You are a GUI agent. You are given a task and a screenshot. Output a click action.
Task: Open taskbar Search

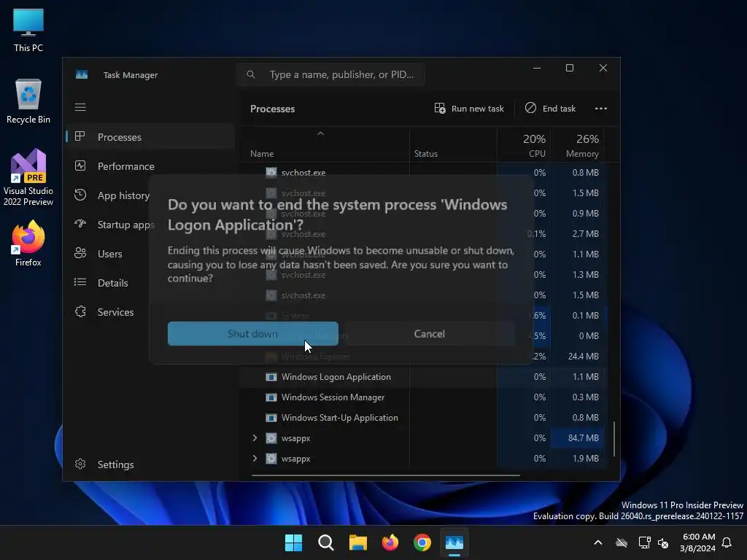pos(326,542)
